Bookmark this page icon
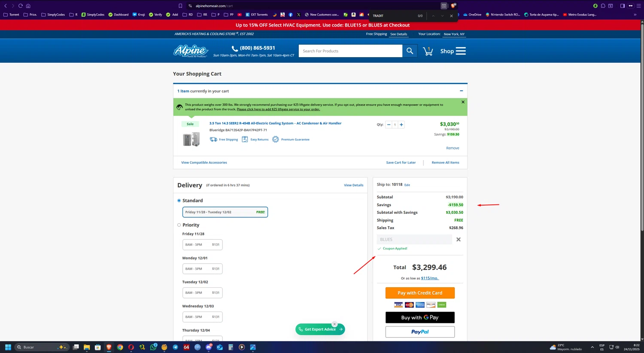Viewport: 644px width, 353px height. (180, 6)
